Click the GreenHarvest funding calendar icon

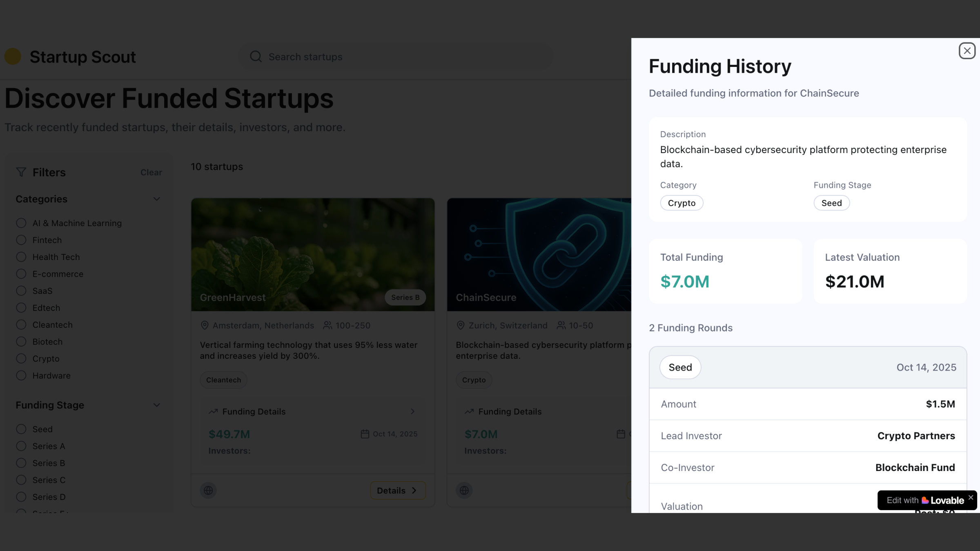(365, 434)
